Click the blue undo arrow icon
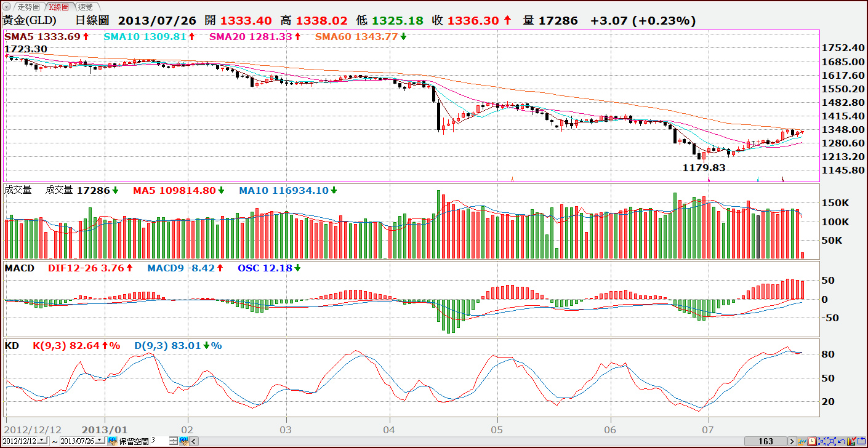The height and width of the screenshot is (448, 868). [842, 442]
